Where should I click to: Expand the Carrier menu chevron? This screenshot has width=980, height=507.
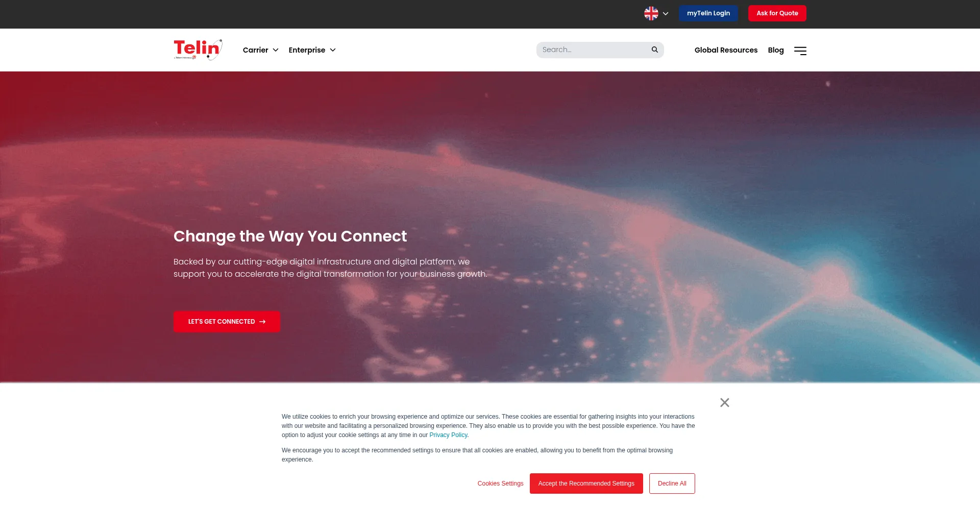coord(276,50)
